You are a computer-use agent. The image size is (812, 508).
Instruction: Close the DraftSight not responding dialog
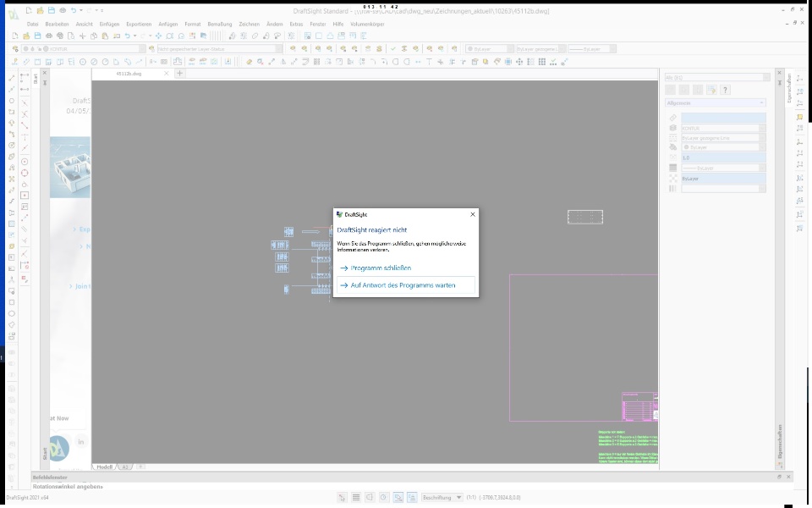point(472,214)
